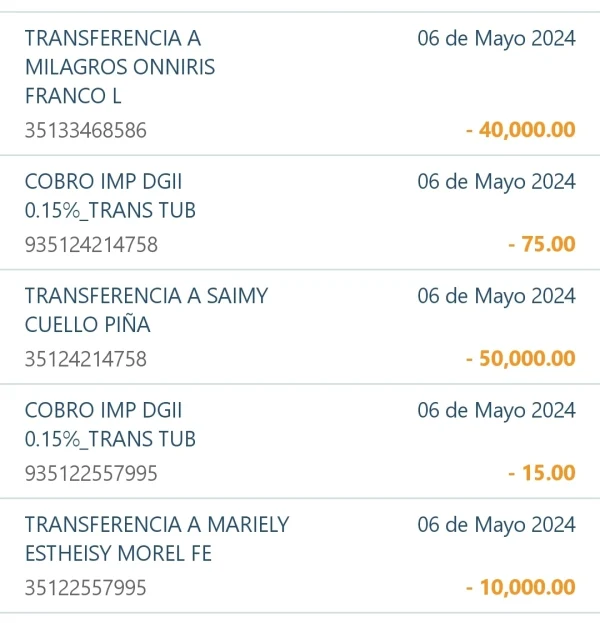
Task: Select the -50,000.00 amount
Action: click(x=521, y=358)
